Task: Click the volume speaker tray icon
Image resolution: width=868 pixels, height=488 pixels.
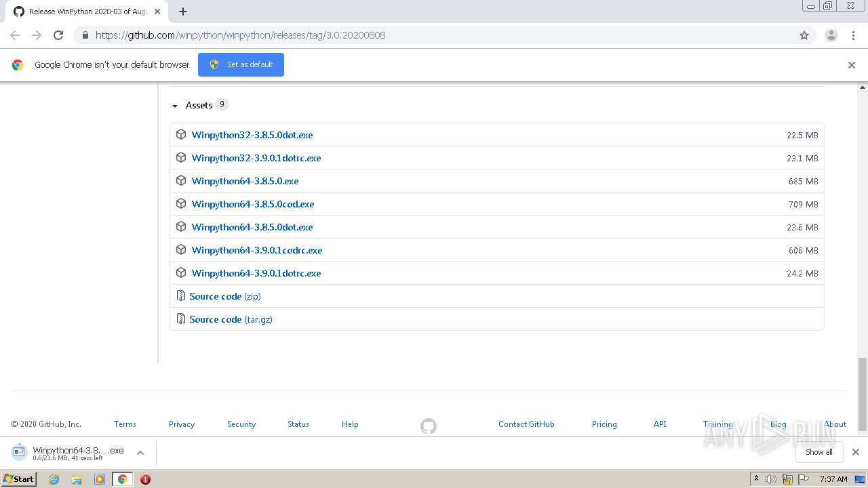Action: click(771, 479)
